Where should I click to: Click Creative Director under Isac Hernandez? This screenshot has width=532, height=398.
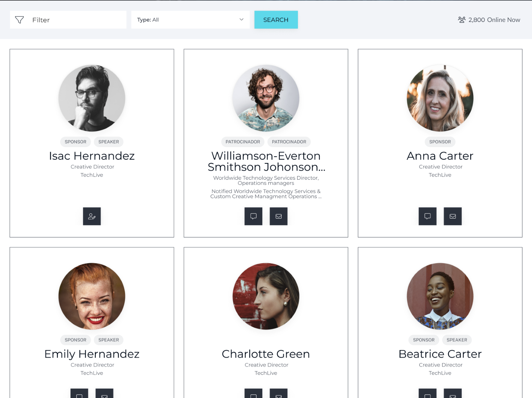[x=92, y=167]
